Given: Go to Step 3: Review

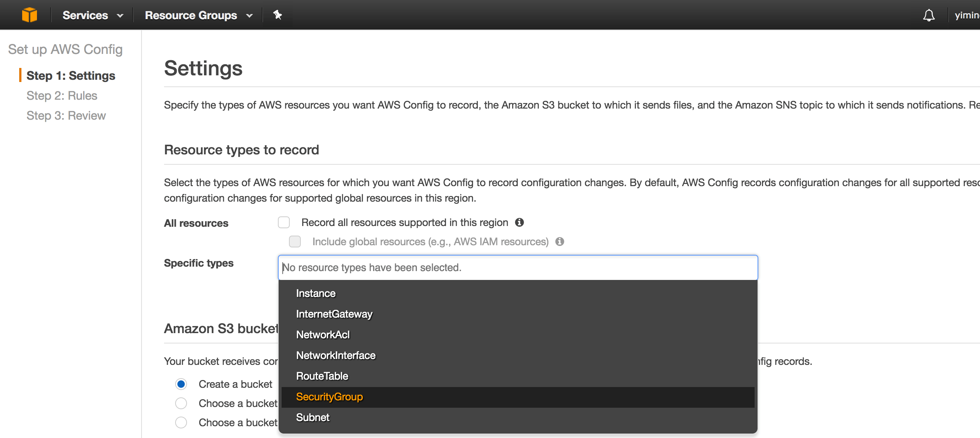Looking at the screenshot, I should point(66,116).
